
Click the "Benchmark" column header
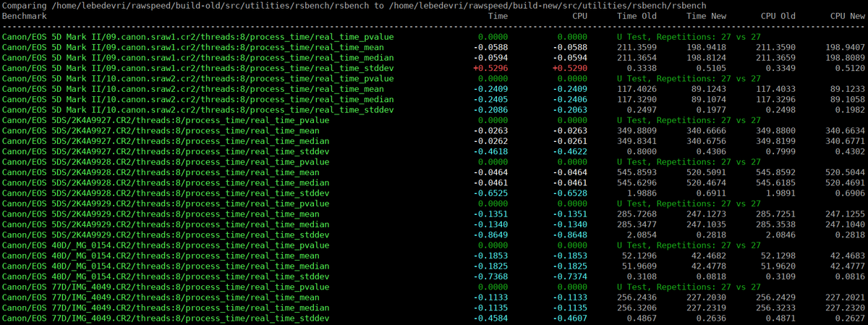pos(26,15)
